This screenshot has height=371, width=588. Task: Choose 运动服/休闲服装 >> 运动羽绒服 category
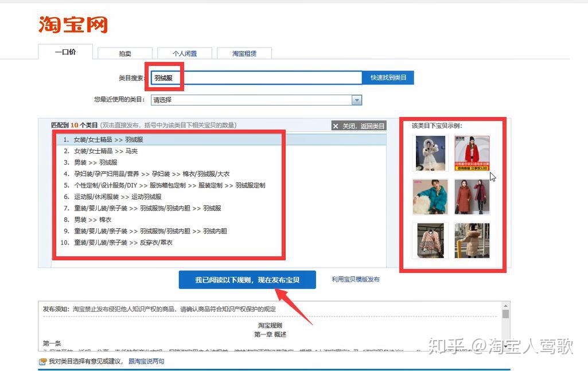118,197
